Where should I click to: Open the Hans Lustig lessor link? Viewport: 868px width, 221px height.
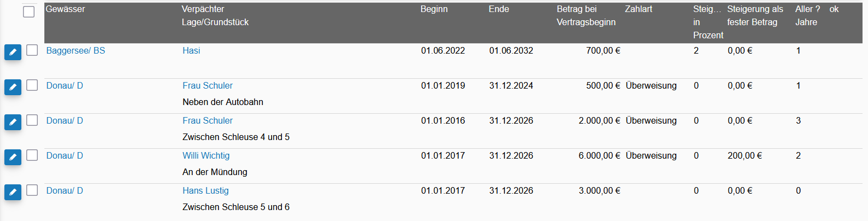[x=205, y=190]
